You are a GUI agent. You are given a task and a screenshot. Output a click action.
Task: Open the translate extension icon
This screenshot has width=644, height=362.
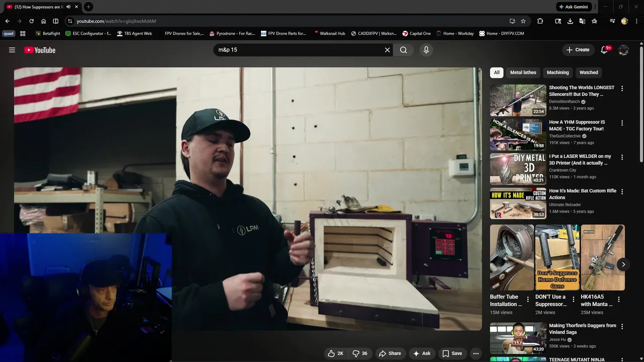(x=582, y=21)
